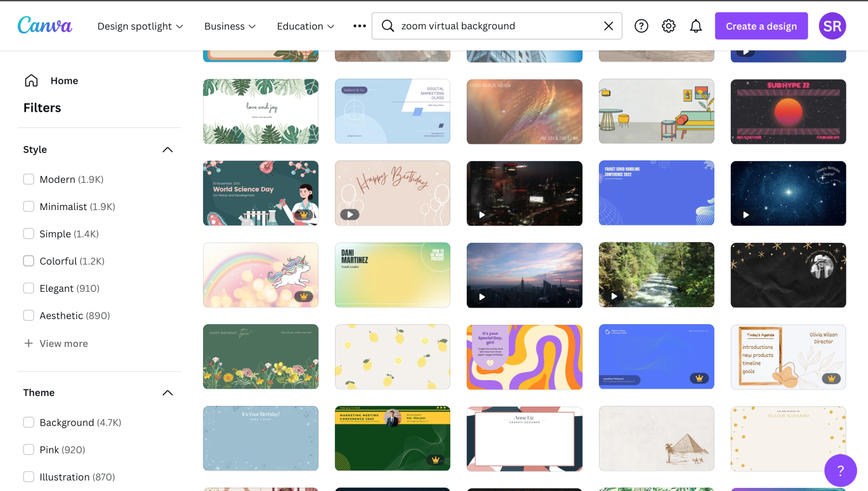The height and width of the screenshot is (491, 868).
Task: Click the search magnifier icon
Action: 387,26
